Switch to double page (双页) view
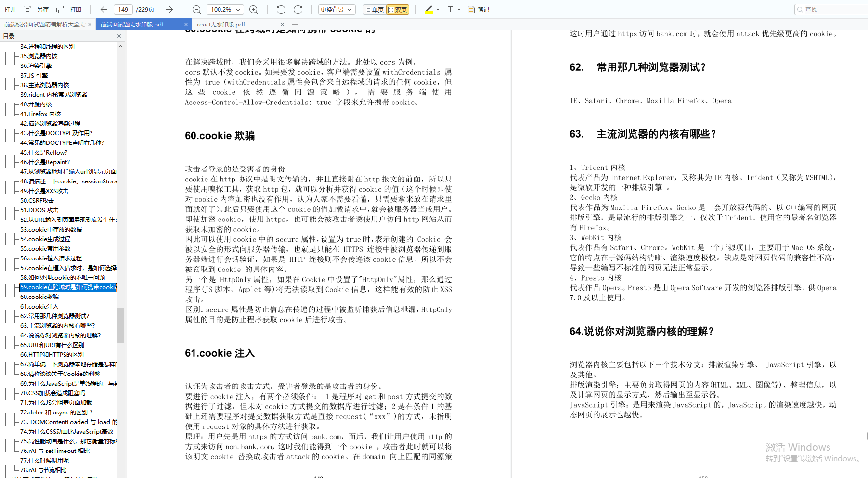The image size is (868, 478). (x=398, y=10)
